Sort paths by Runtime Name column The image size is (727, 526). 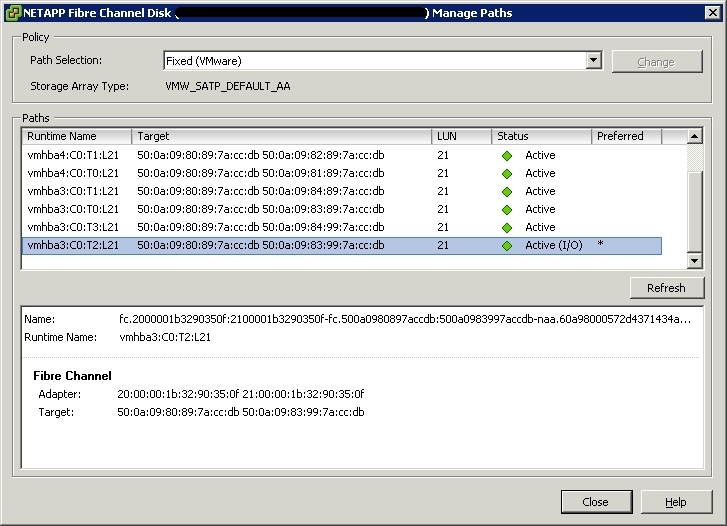coord(77,136)
